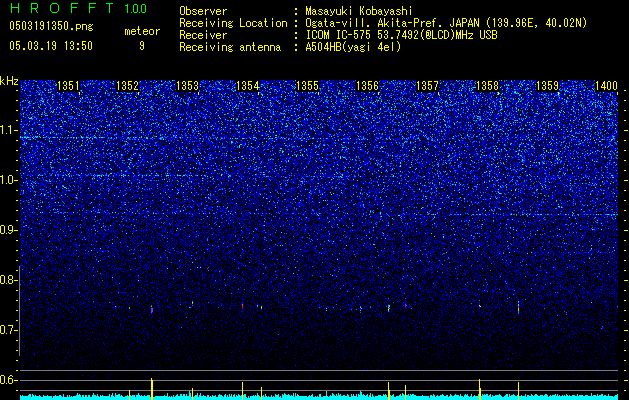Click the Ogata-vill. Akita-Pref. JAPAN location text

[446, 23]
